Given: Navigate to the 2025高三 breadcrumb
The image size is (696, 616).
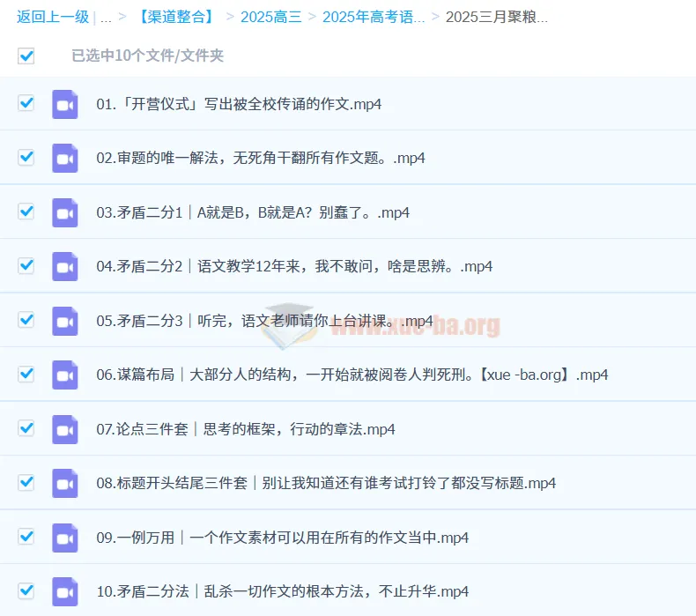Looking at the screenshot, I should [270, 17].
